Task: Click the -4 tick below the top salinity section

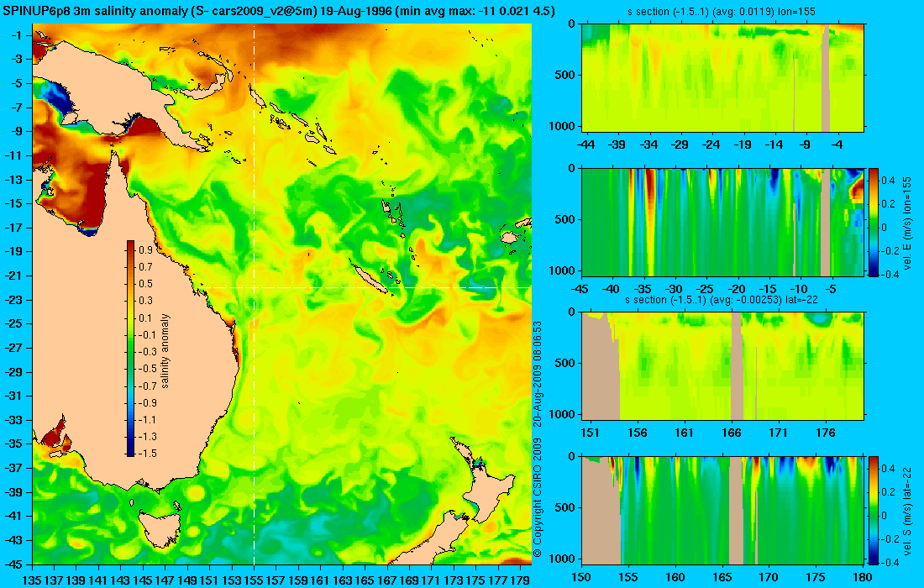Action: tap(837, 144)
